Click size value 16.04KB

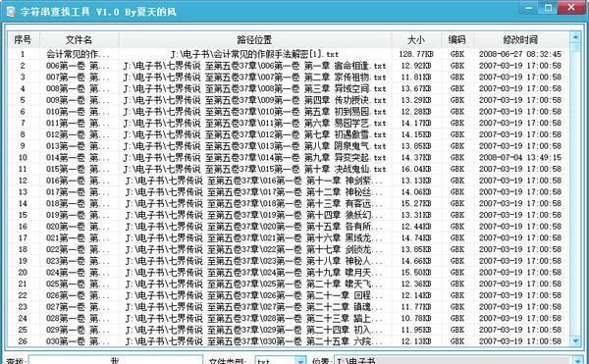[x=416, y=169]
